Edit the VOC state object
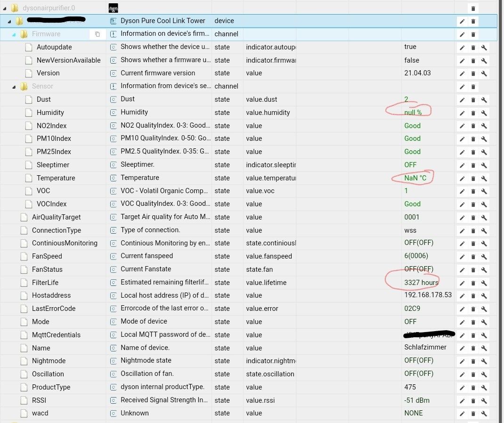 462,192
